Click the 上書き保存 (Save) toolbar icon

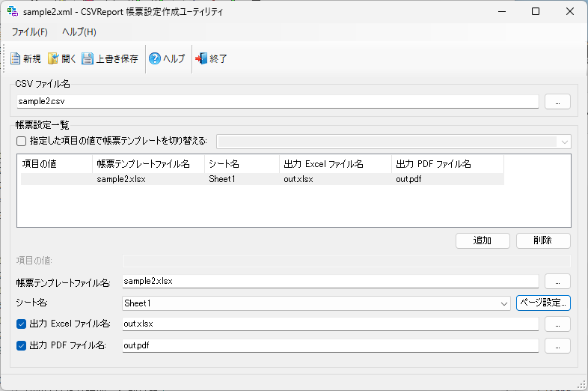88,58
